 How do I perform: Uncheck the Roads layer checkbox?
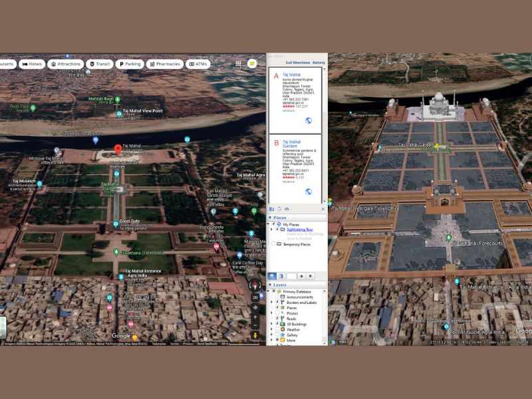tap(277, 319)
